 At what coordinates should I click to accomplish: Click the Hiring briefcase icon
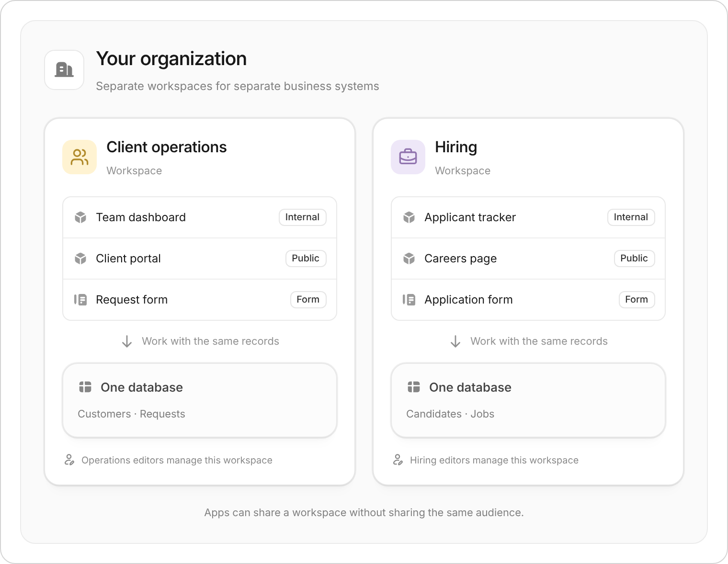[408, 157]
